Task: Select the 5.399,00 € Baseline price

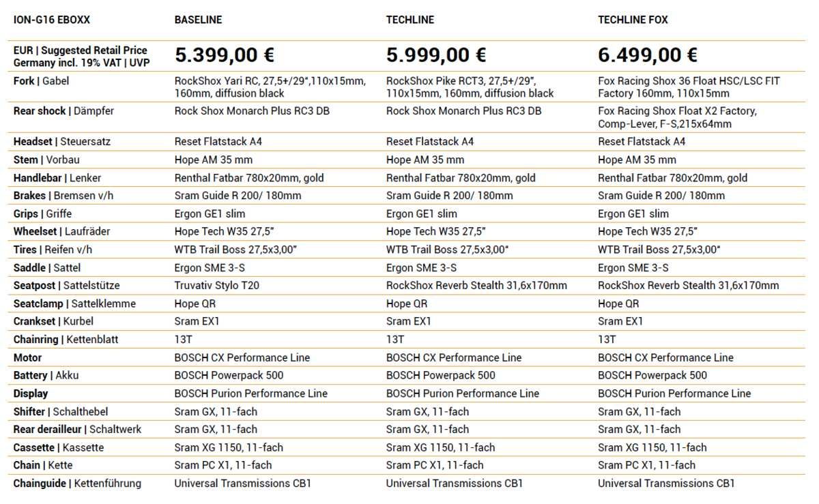Action: click(x=225, y=55)
